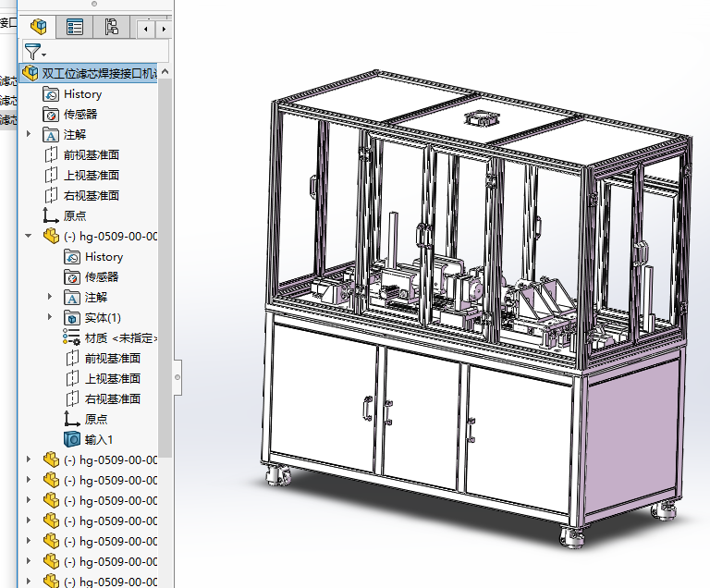The width and height of the screenshot is (710, 588).
Task: Click the nested 材质 <未指定> label
Action: tap(121, 338)
